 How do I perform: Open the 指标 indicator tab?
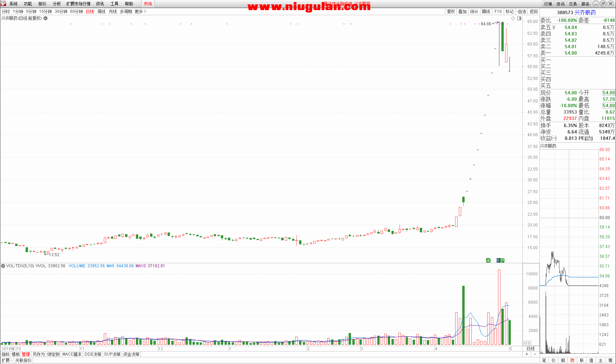coord(6,354)
